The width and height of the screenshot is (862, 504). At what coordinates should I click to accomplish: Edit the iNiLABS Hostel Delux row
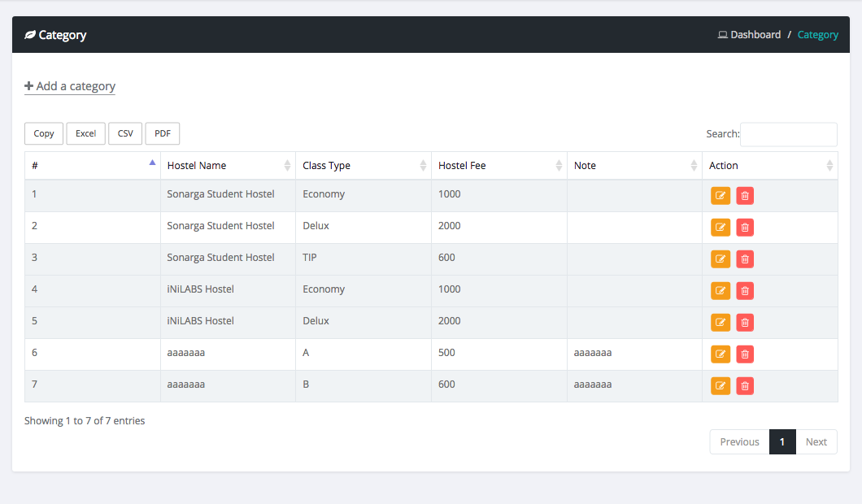pos(720,322)
